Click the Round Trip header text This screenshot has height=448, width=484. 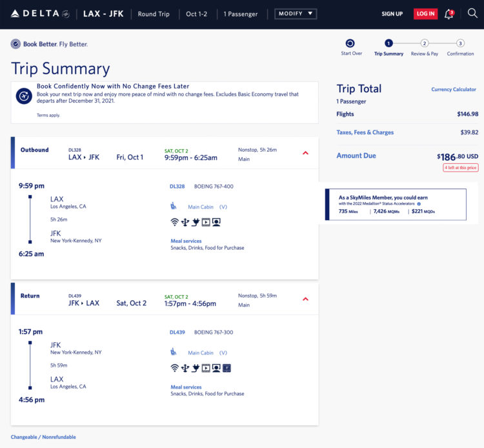(154, 14)
